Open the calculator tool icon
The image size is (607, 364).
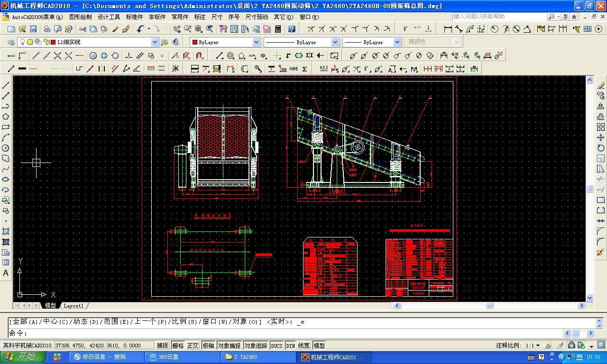278,29
